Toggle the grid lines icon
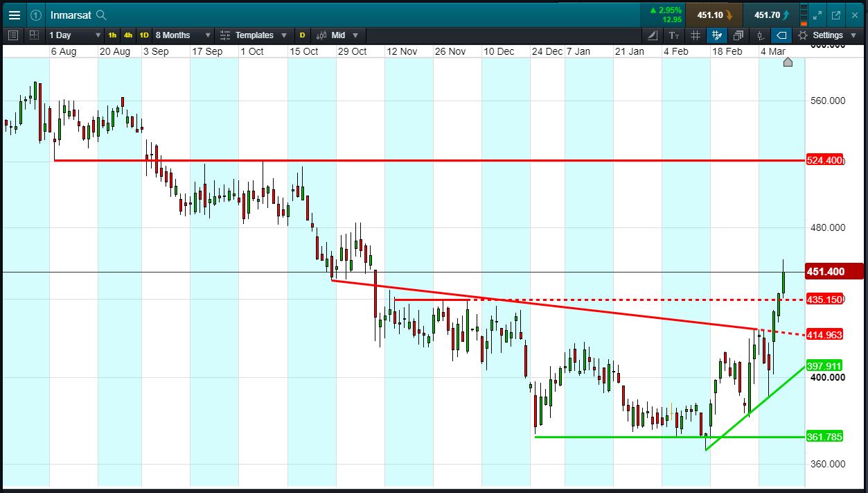Screen dimensions: 868x493 696,35
